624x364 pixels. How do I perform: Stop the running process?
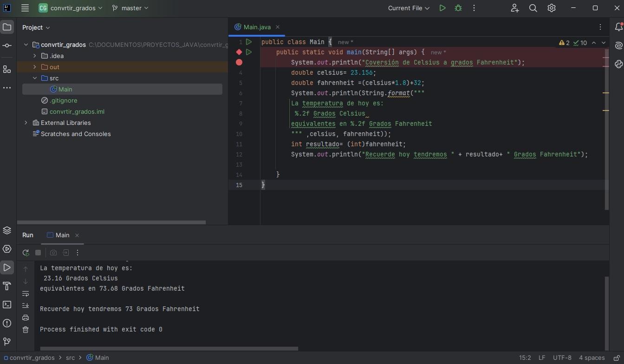(x=38, y=253)
